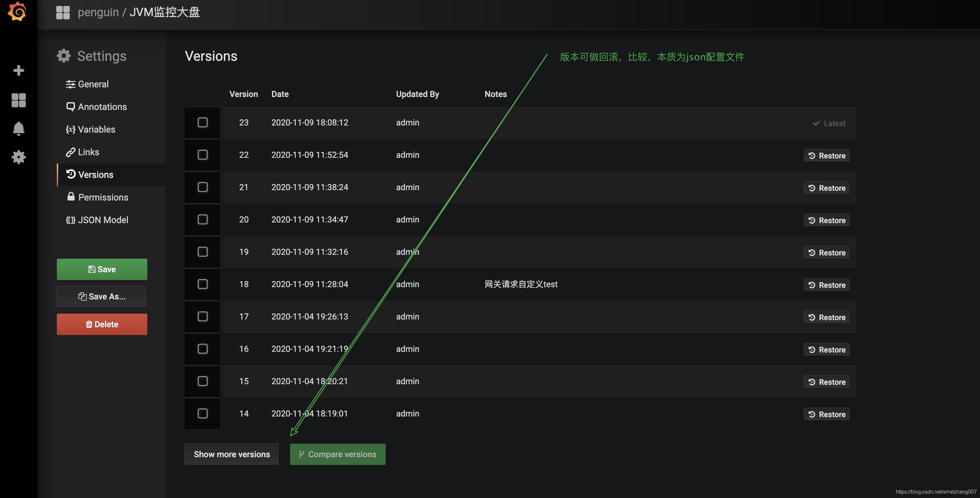Screen dimensions: 980x498
Task: View the JSON Model section
Action: (x=103, y=220)
